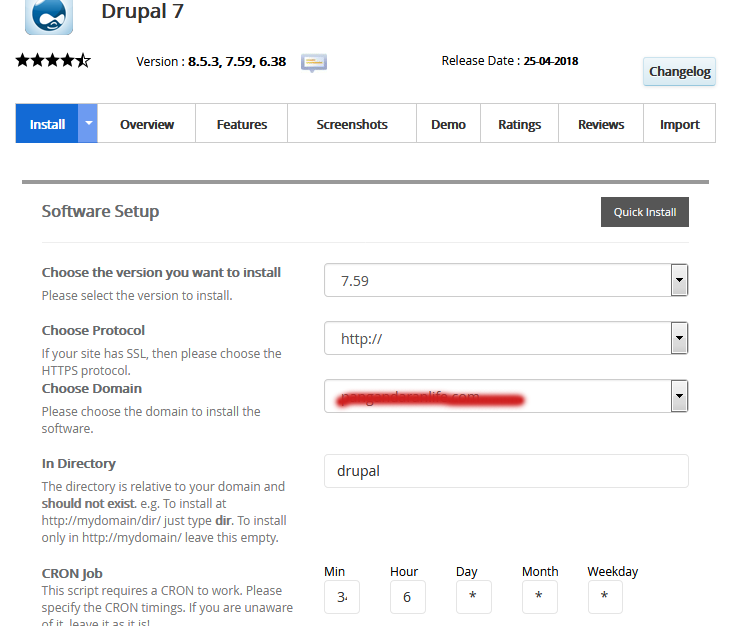
Task: Click the Release Date 25-04-2018 text
Action: (510, 61)
